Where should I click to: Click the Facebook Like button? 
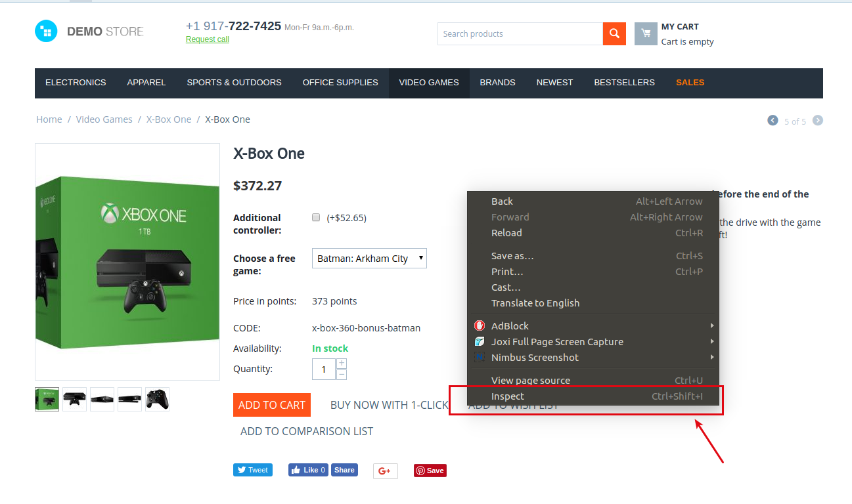309,470
